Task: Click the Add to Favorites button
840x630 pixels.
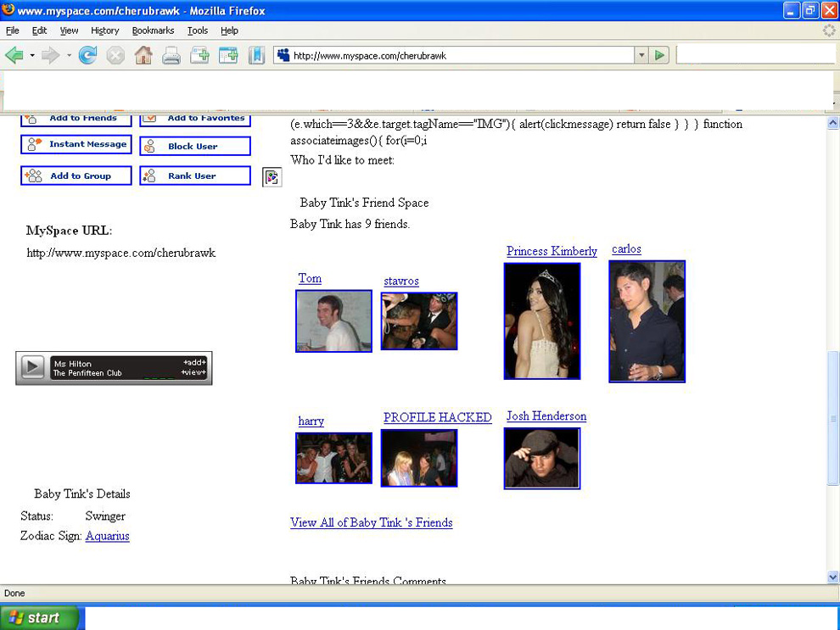Action: 195,120
